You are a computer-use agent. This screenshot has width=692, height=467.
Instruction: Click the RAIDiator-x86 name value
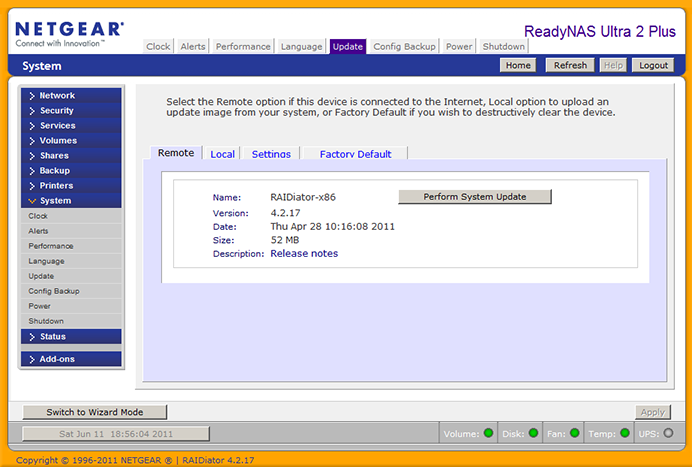coord(303,197)
